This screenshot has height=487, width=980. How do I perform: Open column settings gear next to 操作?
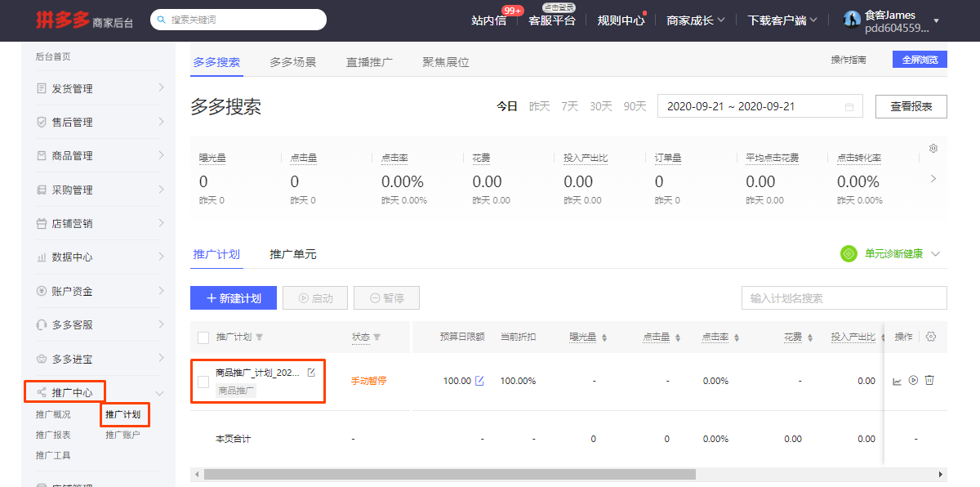932,337
